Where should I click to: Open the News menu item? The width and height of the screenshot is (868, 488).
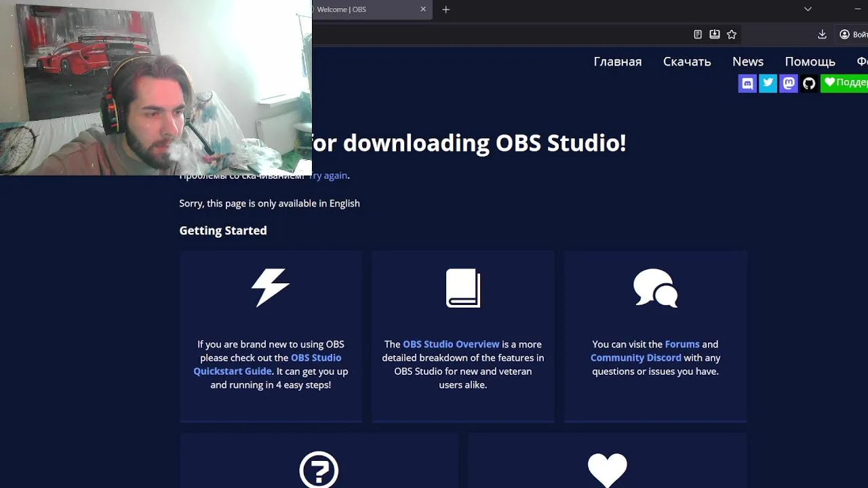[748, 62]
